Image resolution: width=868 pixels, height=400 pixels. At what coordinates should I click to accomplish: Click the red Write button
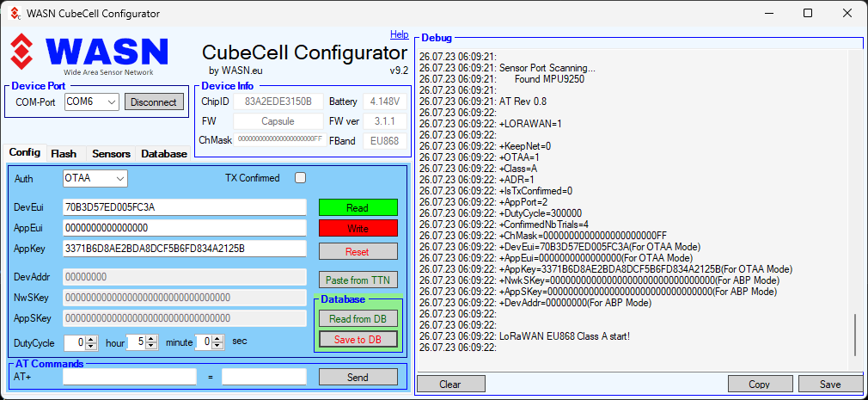coord(358,228)
